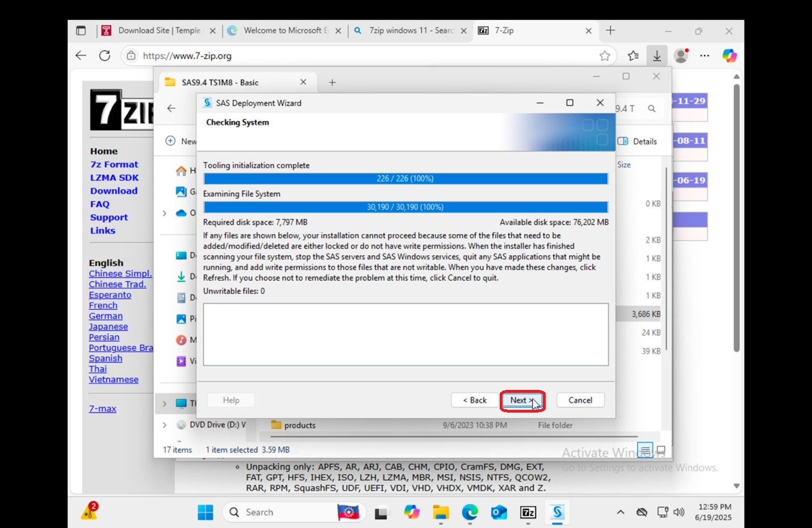Go back with the Back button

475,400
